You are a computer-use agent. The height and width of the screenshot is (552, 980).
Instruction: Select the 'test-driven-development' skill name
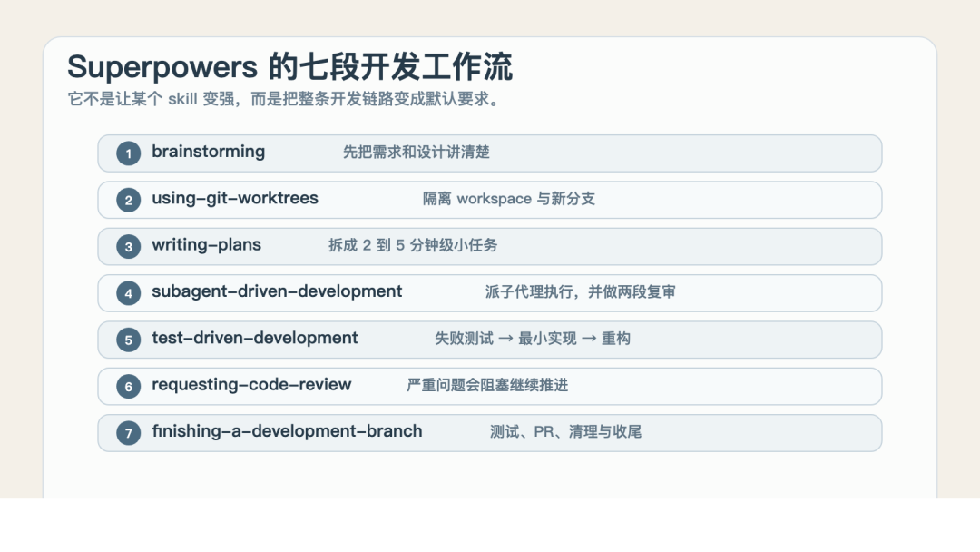point(254,339)
